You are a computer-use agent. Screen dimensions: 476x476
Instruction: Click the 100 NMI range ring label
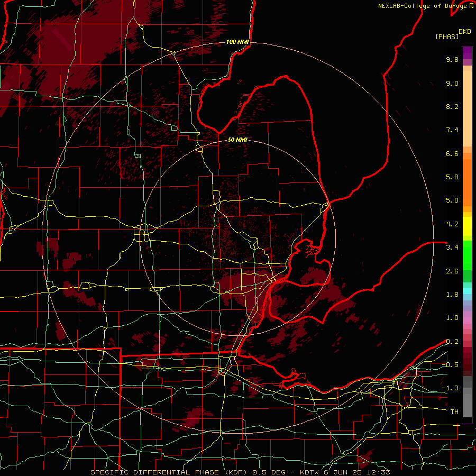238,42
